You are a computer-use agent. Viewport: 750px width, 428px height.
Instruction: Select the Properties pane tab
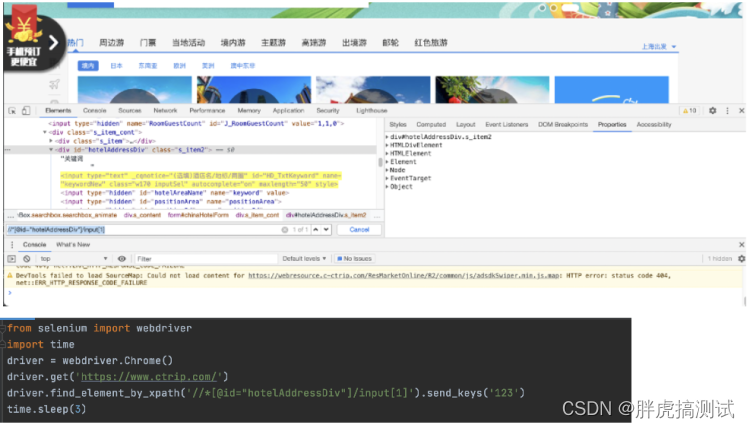[x=612, y=125]
